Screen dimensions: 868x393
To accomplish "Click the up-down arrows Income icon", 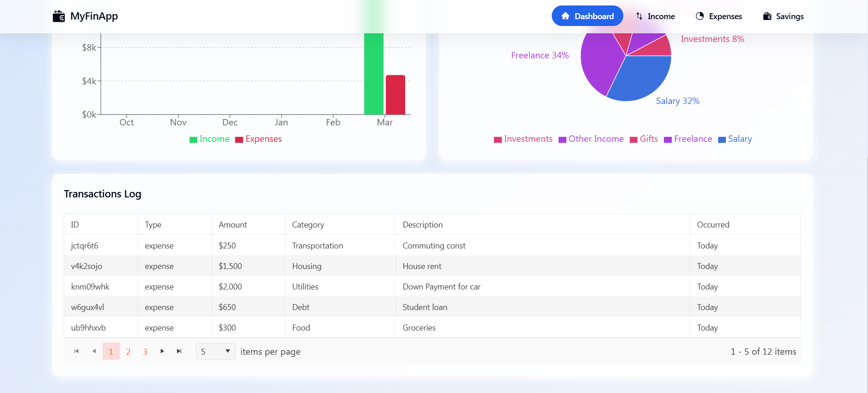I will [639, 16].
